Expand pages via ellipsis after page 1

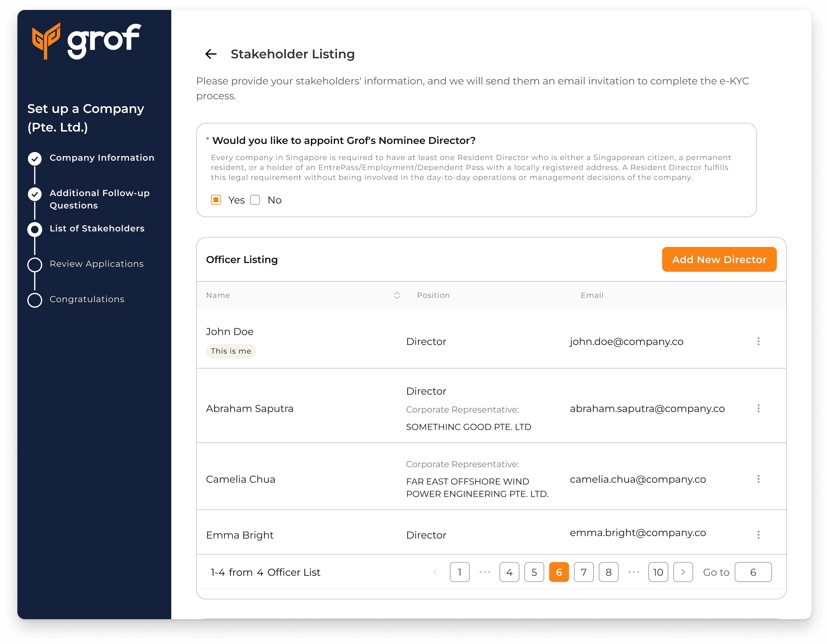(x=485, y=572)
